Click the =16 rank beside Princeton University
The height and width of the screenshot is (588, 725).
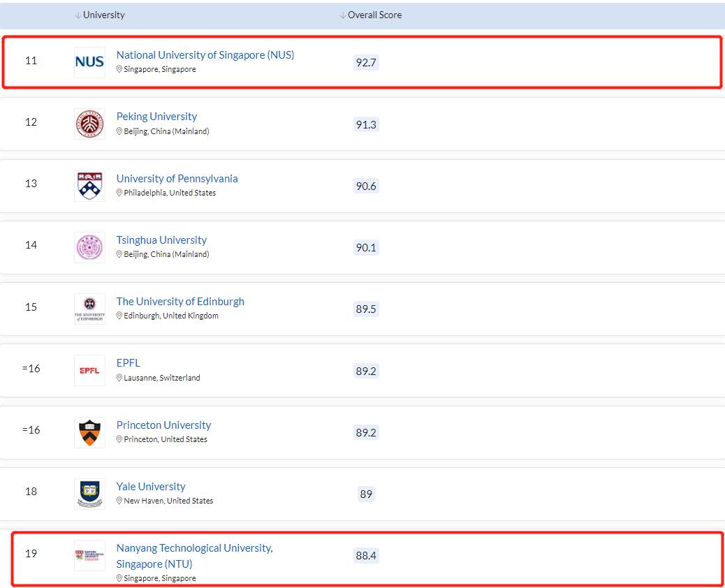click(x=31, y=430)
